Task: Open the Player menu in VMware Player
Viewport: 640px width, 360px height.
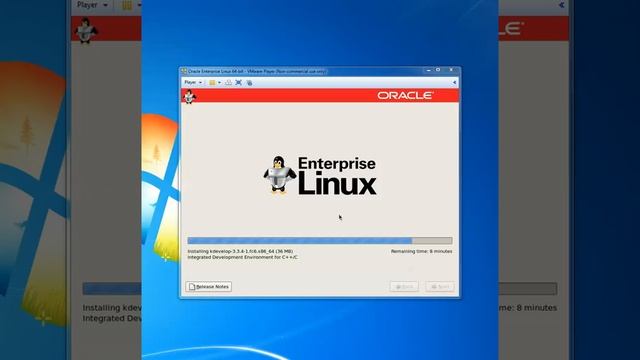Action: pos(193,82)
